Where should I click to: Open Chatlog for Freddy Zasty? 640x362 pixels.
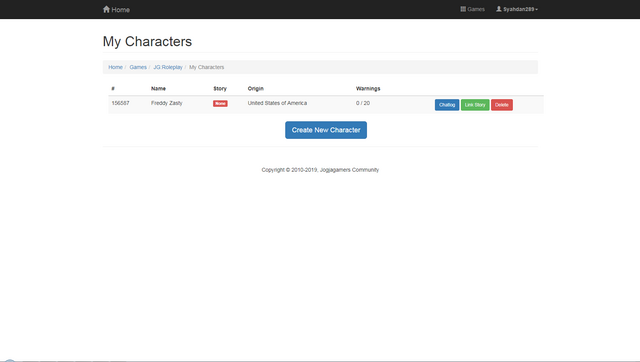(447, 105)
